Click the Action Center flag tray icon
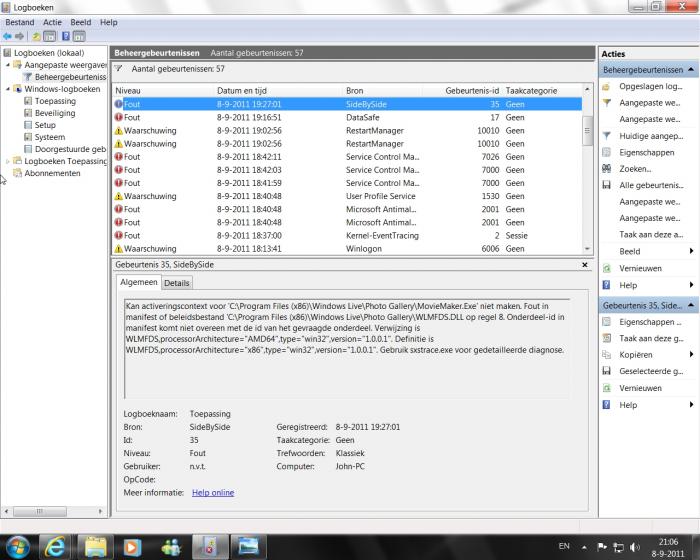Image resolution: width=700 pixels, height=560 pixels. (x=602, y=547)
